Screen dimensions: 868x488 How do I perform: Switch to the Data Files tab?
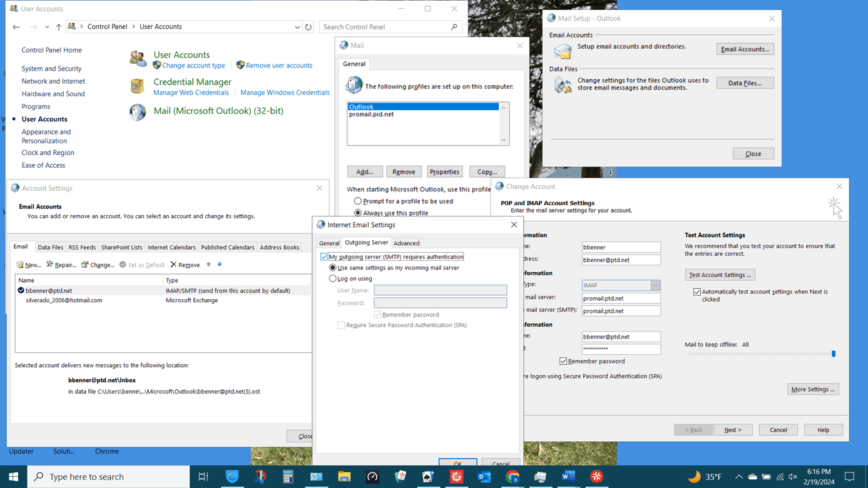(x=50, y=248)
